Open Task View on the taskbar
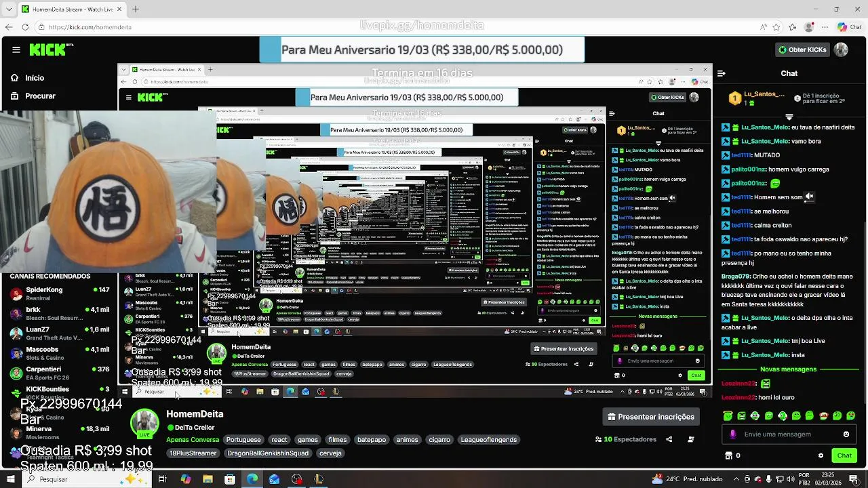868x488 pixels. click(x=163, y=479)
